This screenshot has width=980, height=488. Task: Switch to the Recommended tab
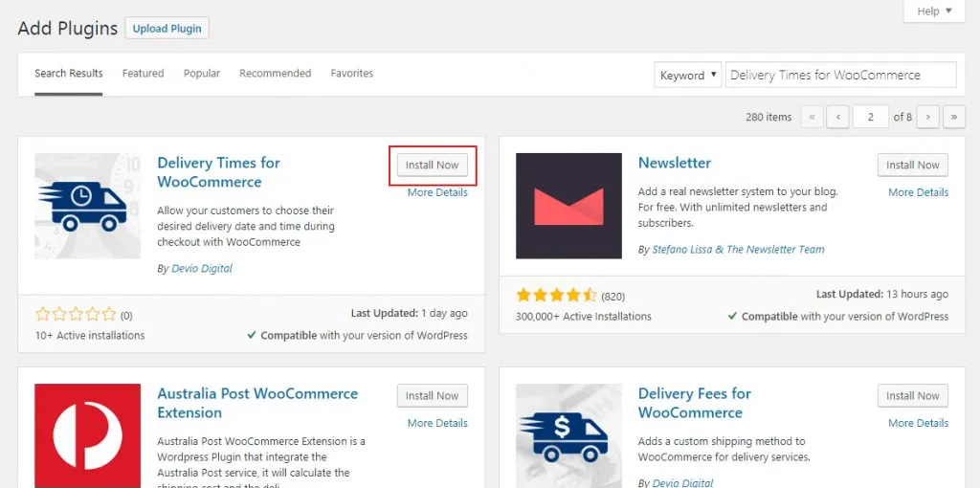pos(275,73)
